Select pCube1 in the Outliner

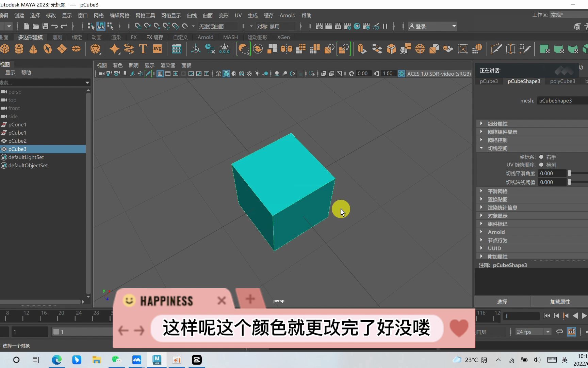coord(17,133)
